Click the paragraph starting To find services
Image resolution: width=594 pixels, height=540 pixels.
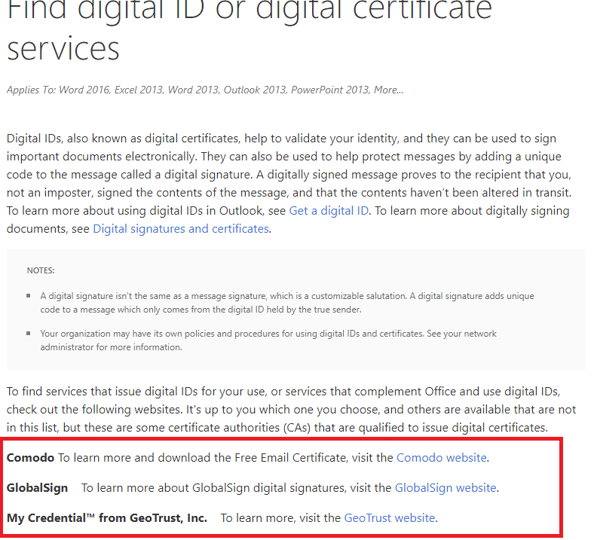(291, 410)
